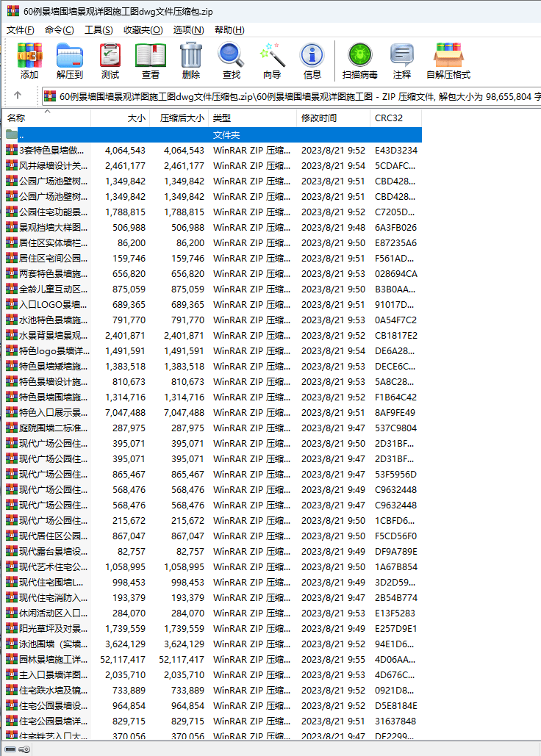
Task: Select the 现代住宅消防入... file row
Action: [213, 597]
